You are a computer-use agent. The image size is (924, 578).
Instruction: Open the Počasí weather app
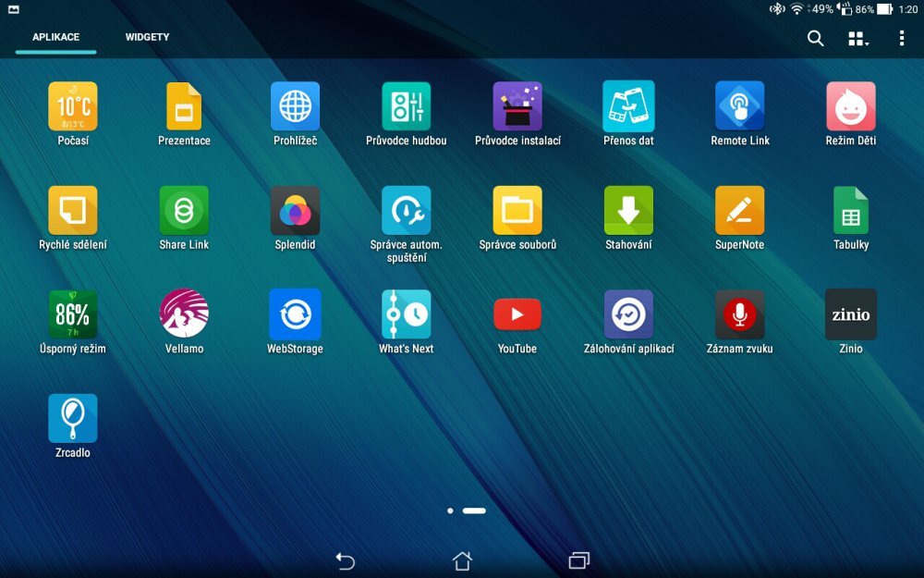(x=73, y=105)
